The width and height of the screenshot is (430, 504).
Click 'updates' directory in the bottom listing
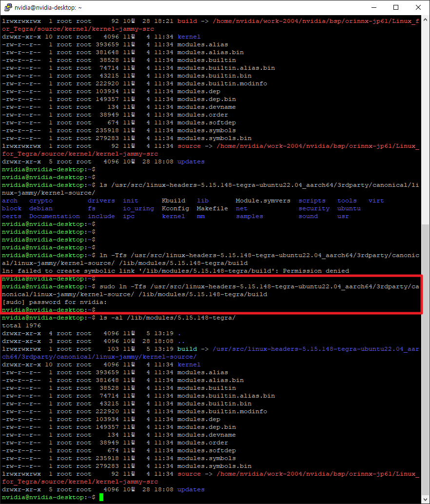(x=191, y=489)
